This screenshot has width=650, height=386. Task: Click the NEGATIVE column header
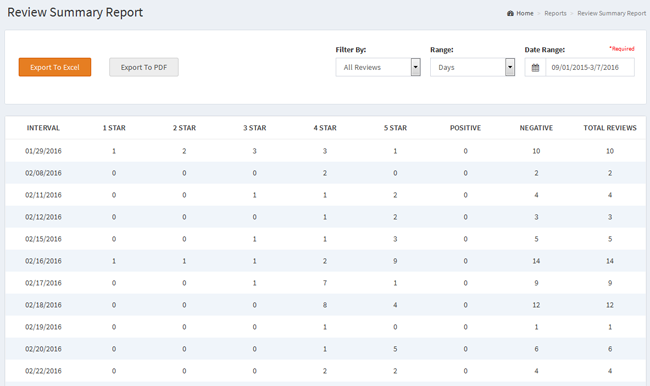(x=536, y=128)
